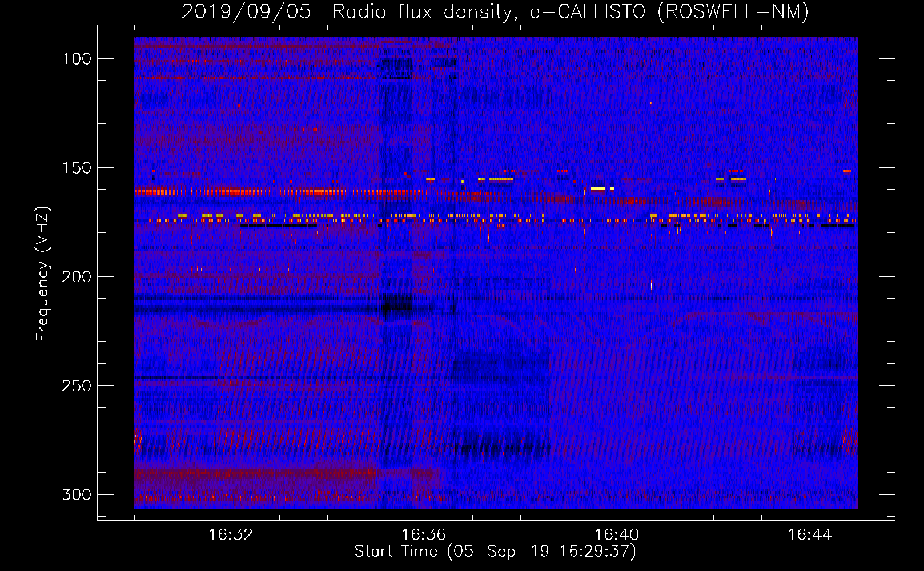Click the 200 frequency tick label

[77, 277]
